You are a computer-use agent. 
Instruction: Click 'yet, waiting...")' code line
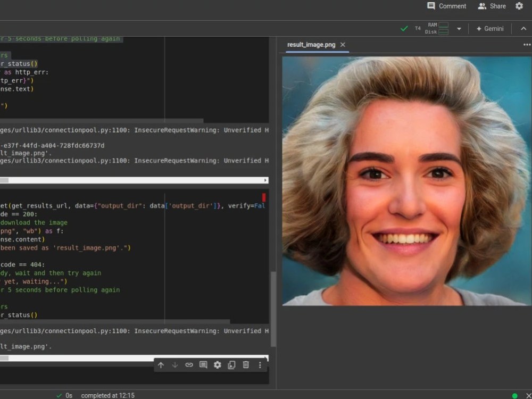[x=34, y=281]
